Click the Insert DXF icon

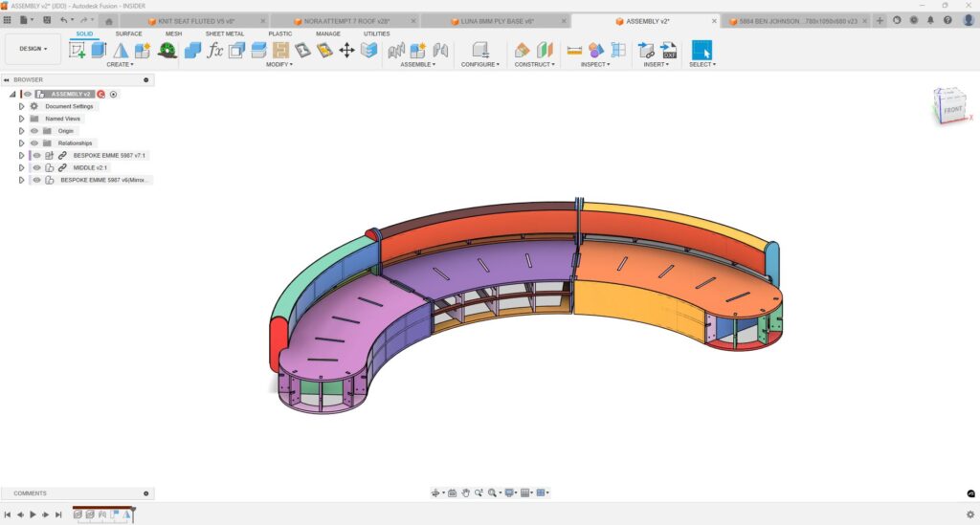[x=668, y=50]
